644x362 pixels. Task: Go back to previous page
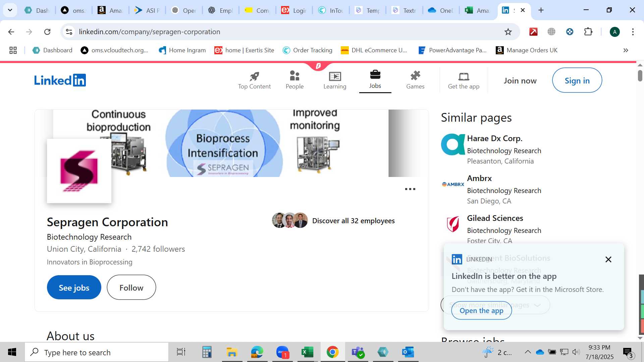pyautogui.click(x=11, y=32)
